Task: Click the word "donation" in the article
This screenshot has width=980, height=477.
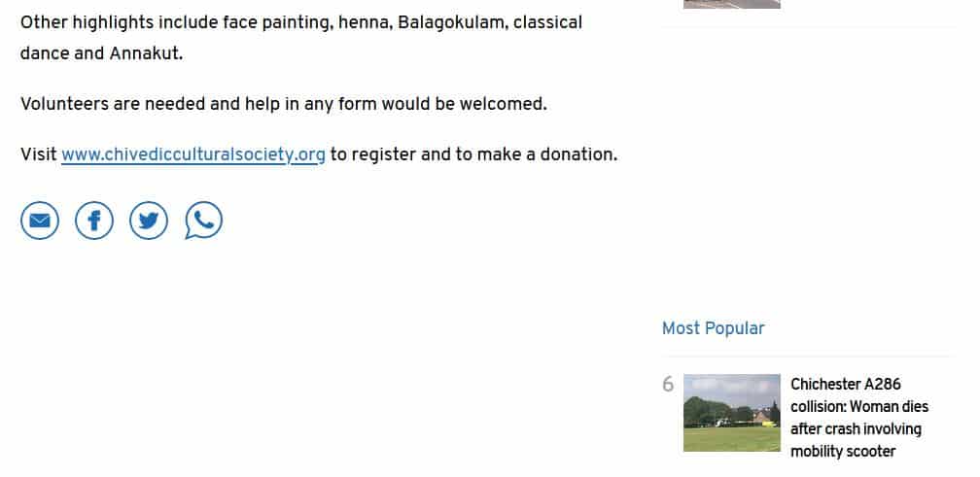Action: [x=578, y=154]
